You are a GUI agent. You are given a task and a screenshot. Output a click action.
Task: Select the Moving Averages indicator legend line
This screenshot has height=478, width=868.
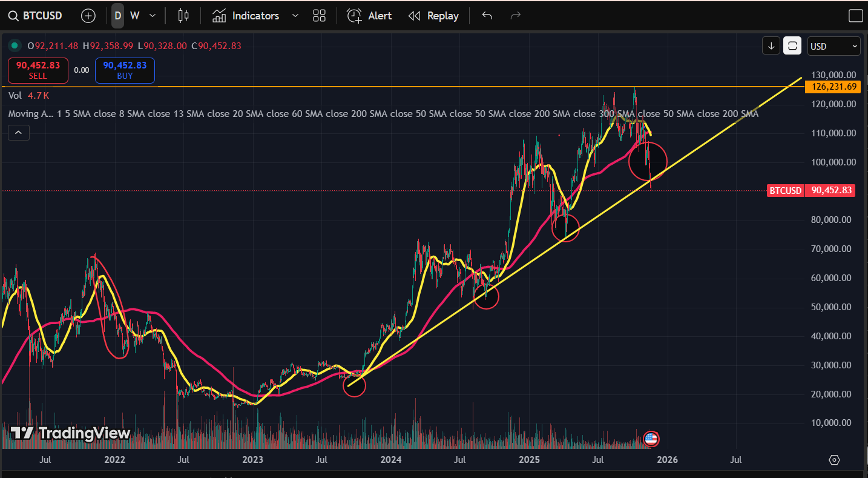pos(383,114)
